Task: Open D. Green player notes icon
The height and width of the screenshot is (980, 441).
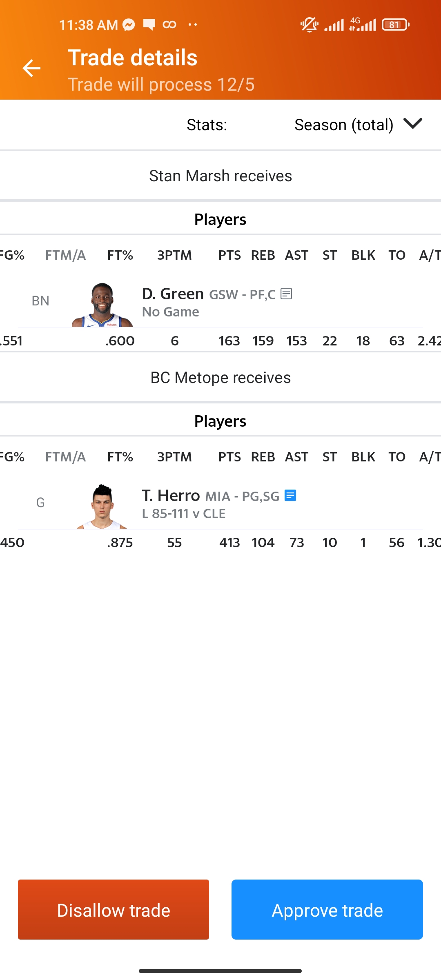Action: (286, 294)
